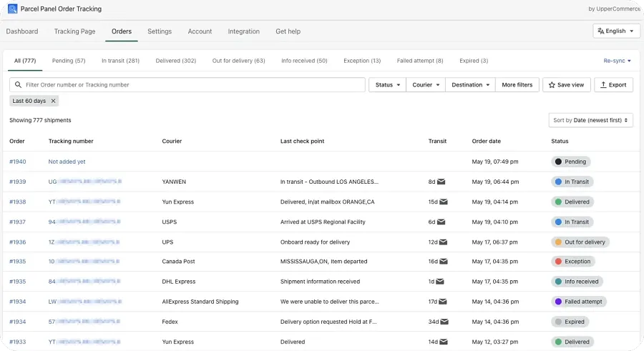Open the tracking number starting with 1Z

84,242
